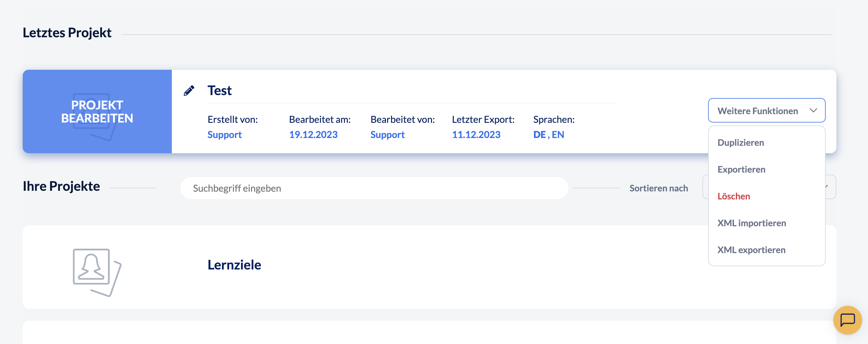The image size is (868, 344).
Task: Select Duplizieren from the menu
Action: tap(740, 142)
